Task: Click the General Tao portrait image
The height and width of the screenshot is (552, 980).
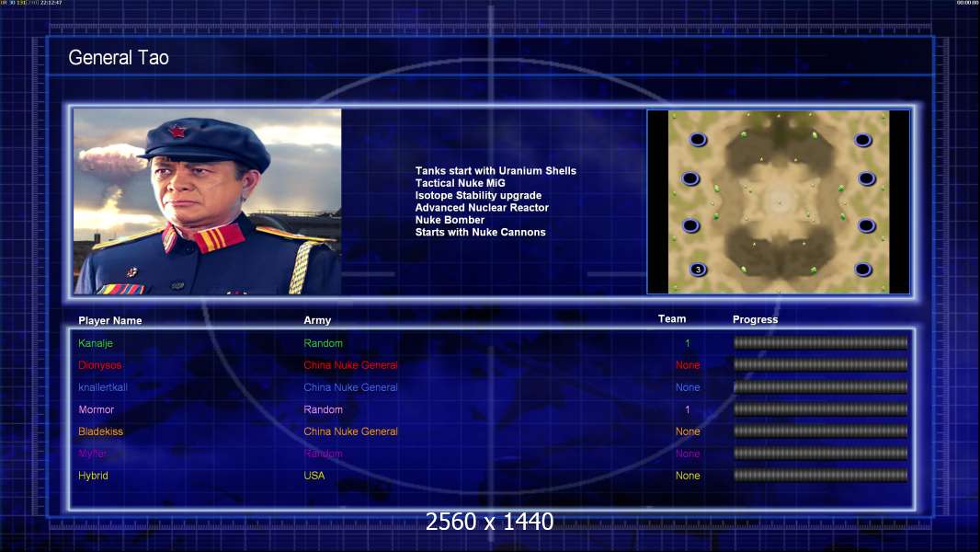Action: 208,201
